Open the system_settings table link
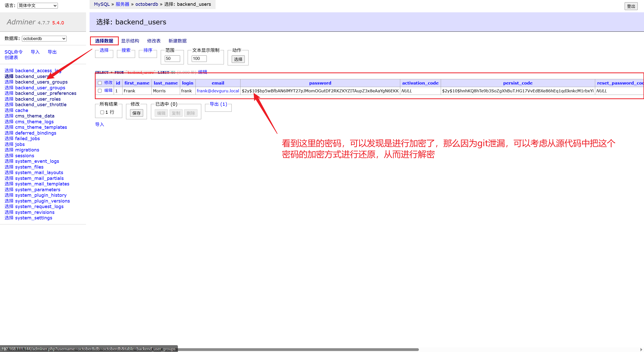Image resolution: width=644 pixels, height=352 pixels. tap(33, 218)
